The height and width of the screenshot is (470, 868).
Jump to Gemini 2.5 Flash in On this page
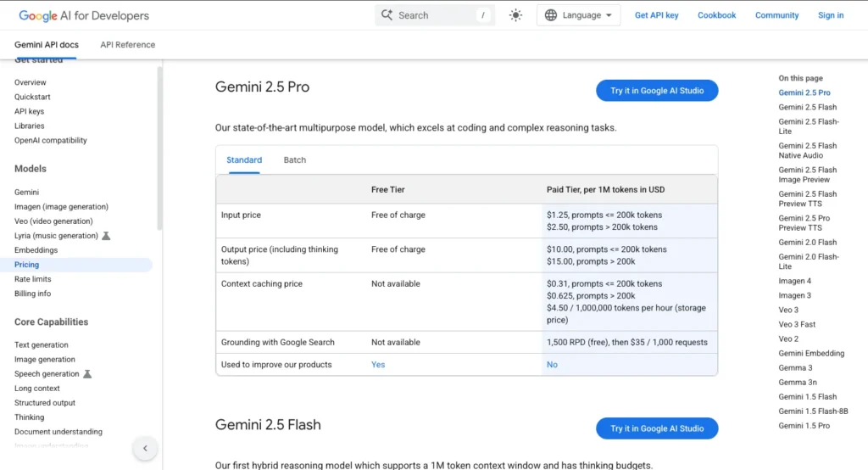808,107
